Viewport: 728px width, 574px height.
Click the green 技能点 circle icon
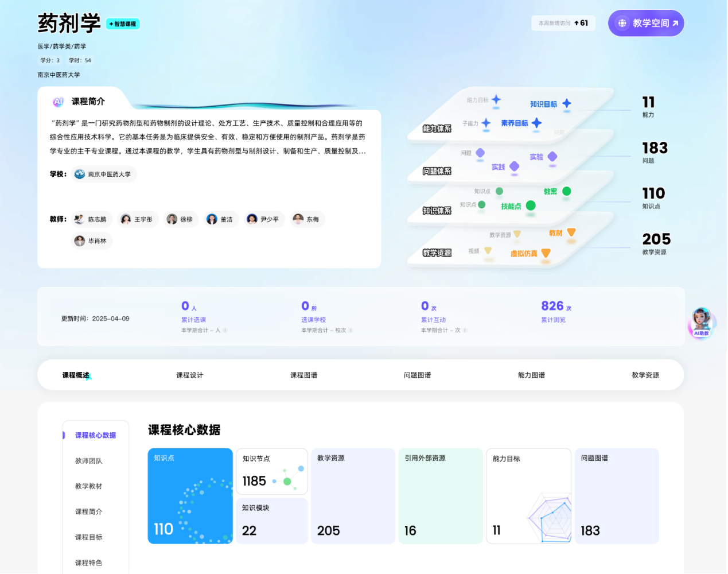point(531,205)
